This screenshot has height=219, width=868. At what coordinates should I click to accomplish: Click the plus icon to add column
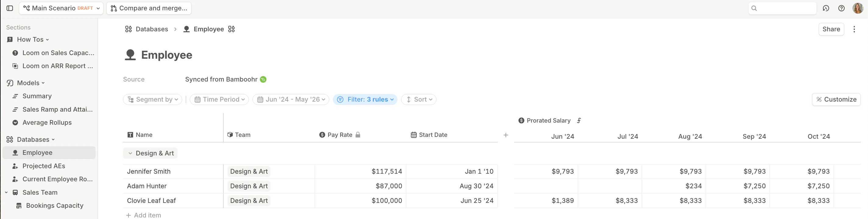(x=506, y=135)
